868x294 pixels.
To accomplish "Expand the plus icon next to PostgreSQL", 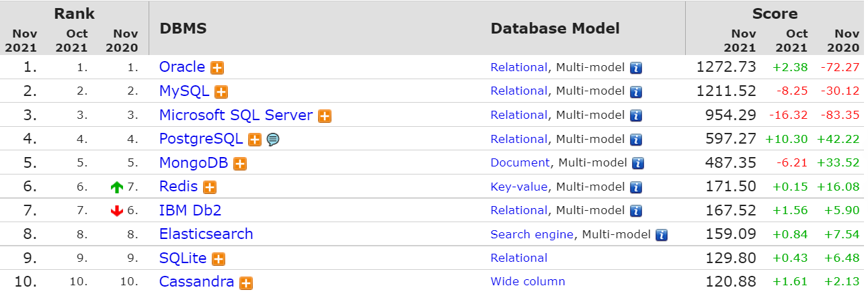I will 255,140.
